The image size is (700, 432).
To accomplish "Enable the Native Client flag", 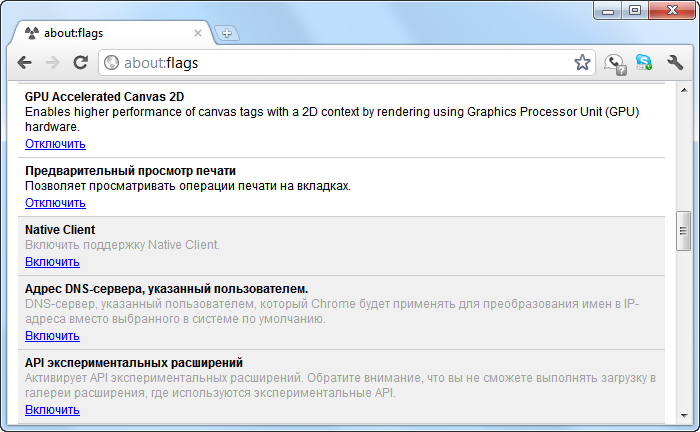I will tap(52, 262).
